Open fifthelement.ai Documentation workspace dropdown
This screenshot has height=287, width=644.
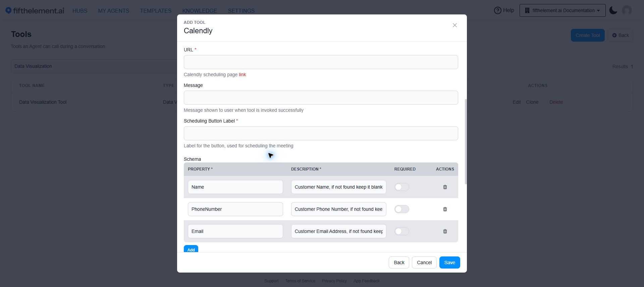[562, 10]
